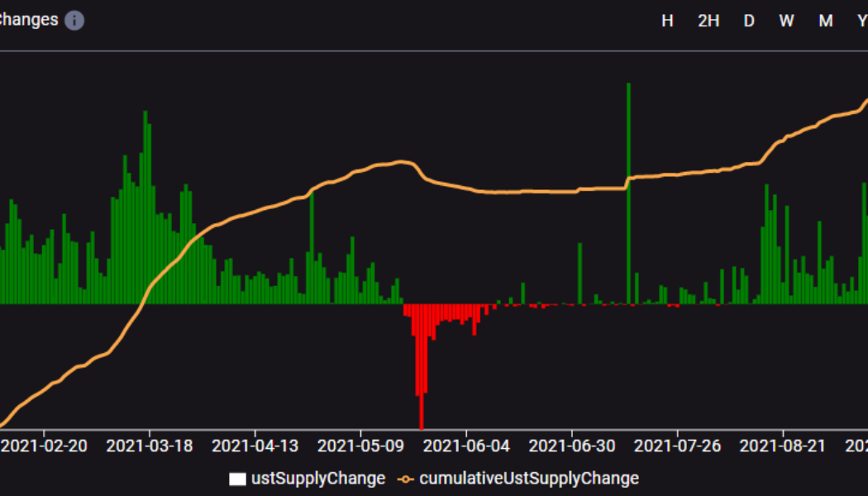Click the white ustSupplyChange legend swatch
This screenshot has height=496, width=868.
[237, 479]
